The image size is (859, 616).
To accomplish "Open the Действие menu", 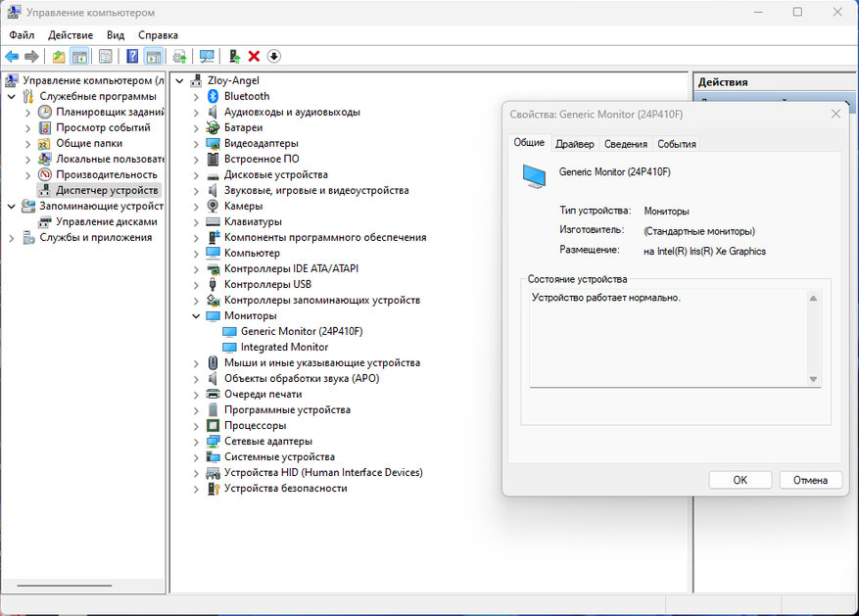I will pyautogui.click(x=71, y=34).
